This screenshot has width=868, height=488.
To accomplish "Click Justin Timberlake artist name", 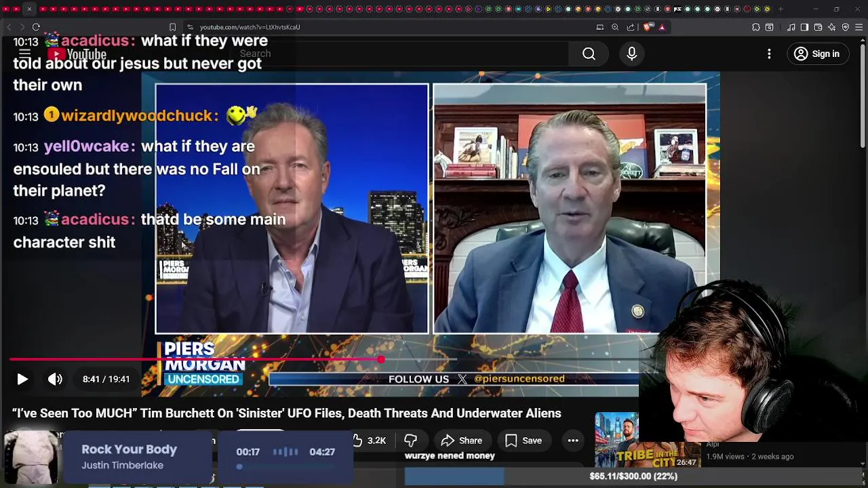I will pyautogui.click(x=122, y=466).
